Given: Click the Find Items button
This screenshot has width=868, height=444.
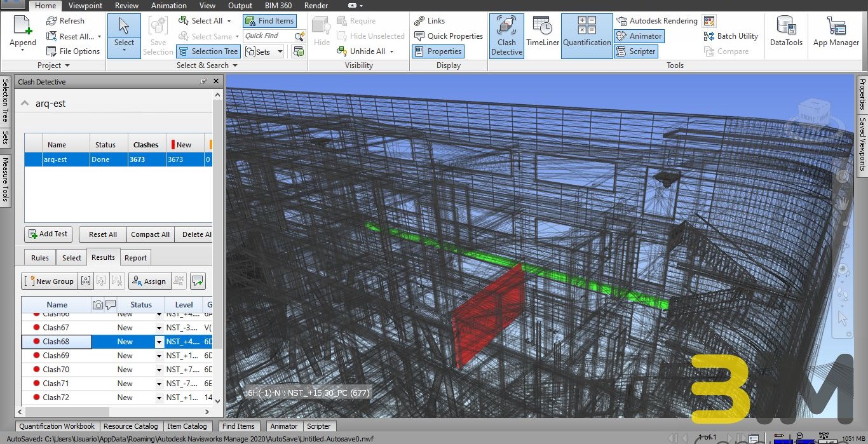Looking at the screenshot, I should 269,21.
